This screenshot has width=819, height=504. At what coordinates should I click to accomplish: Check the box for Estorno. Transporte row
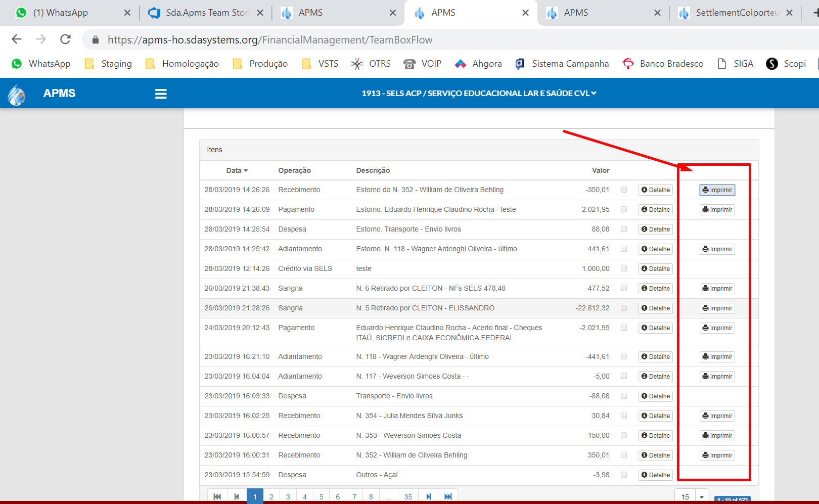624,230
